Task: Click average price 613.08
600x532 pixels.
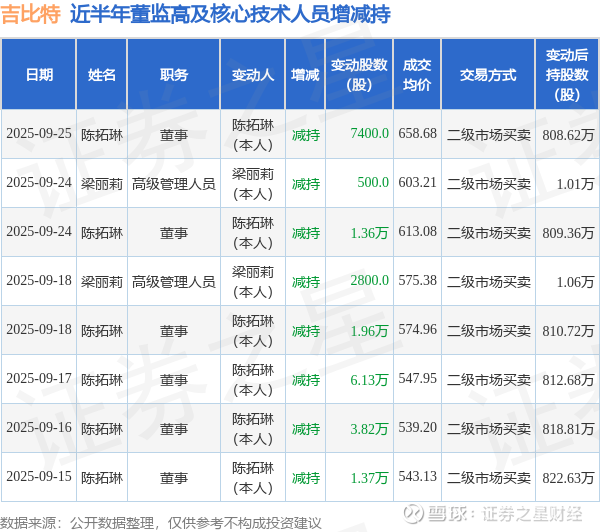Action: [417, 232]
